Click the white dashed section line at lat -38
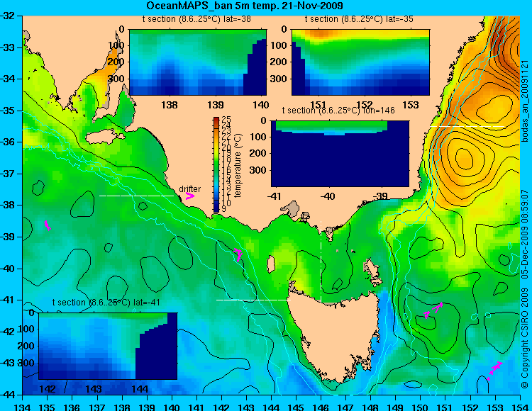The height and width of the screenshot is (411, 532). click(136, 196)
